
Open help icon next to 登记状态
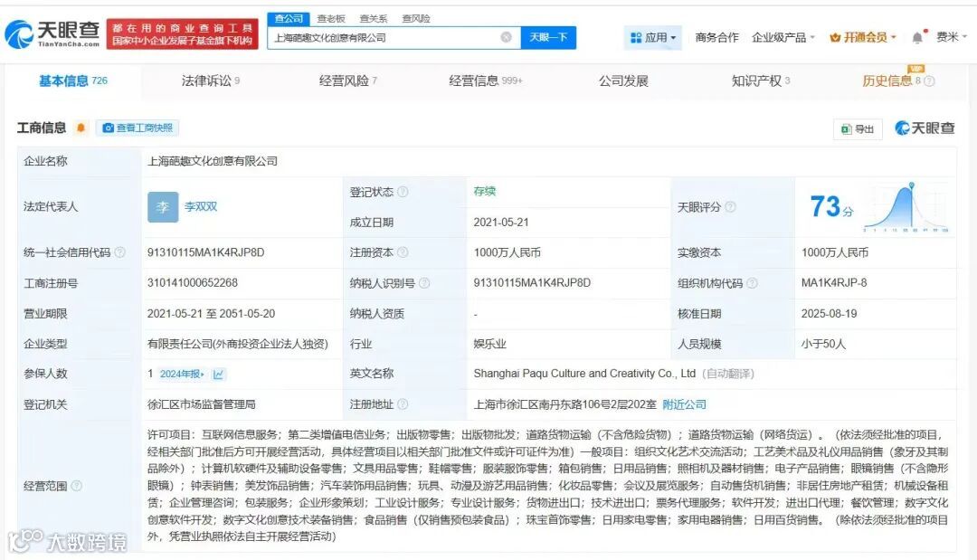click(403, 192)
